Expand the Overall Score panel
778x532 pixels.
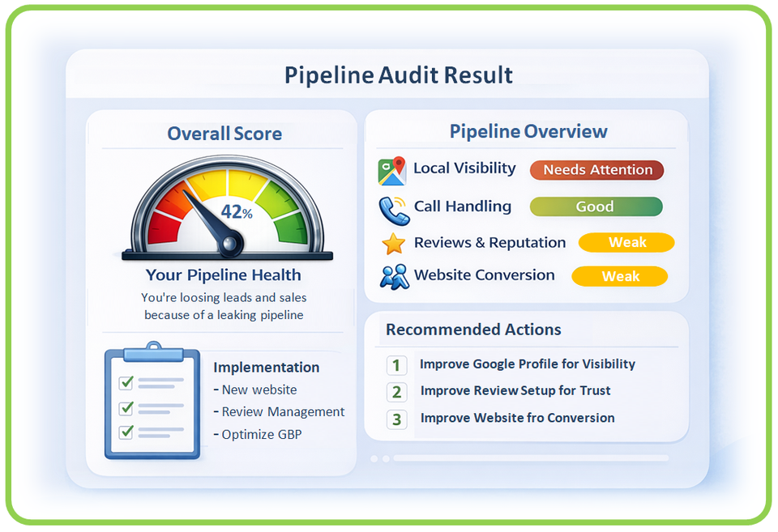[x=224, y=134]
